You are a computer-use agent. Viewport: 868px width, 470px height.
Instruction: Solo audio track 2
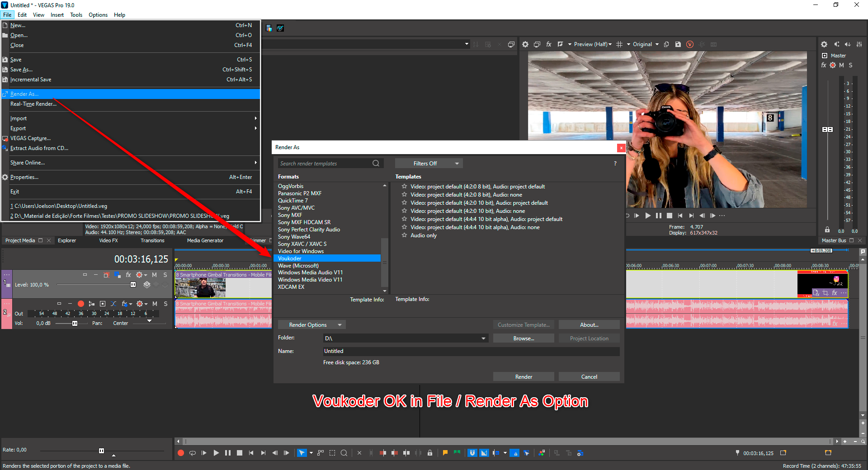(165, 304)
